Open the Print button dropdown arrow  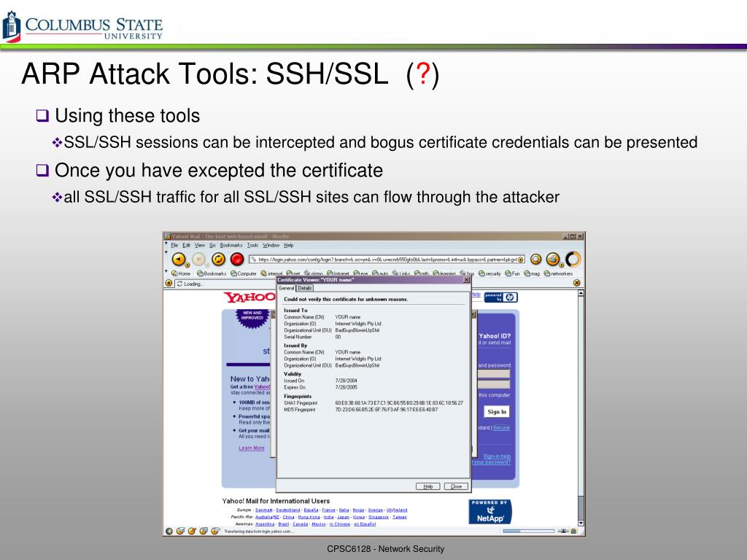[562, 265]
